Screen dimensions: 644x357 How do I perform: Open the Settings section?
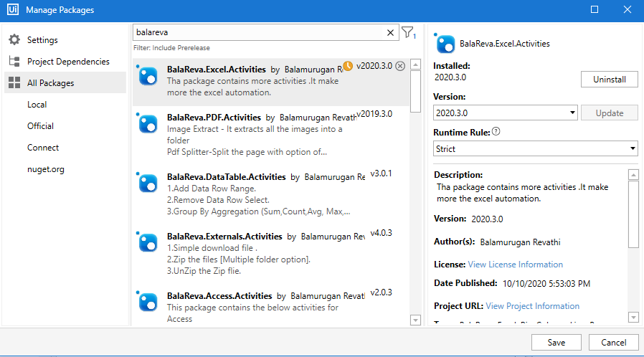coord(42,40)
